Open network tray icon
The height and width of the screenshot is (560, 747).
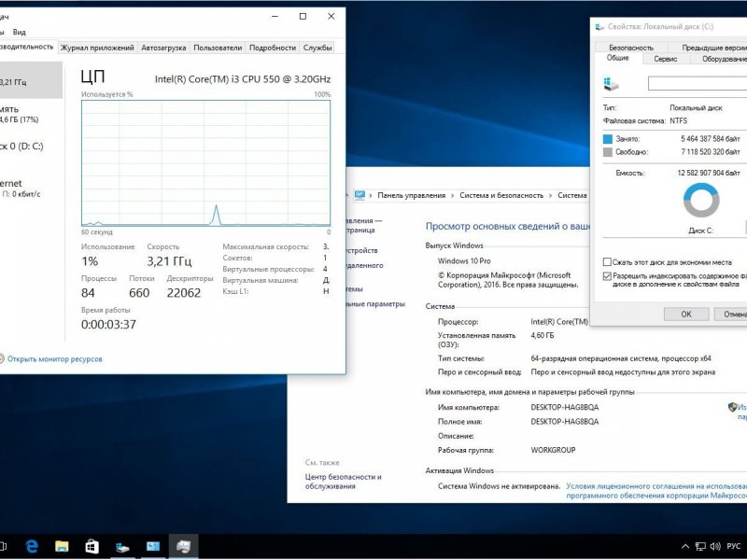point(700,546)
